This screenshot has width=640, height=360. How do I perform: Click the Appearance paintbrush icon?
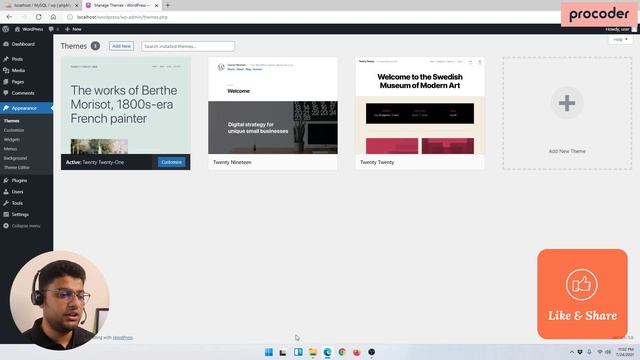[6, 108]
